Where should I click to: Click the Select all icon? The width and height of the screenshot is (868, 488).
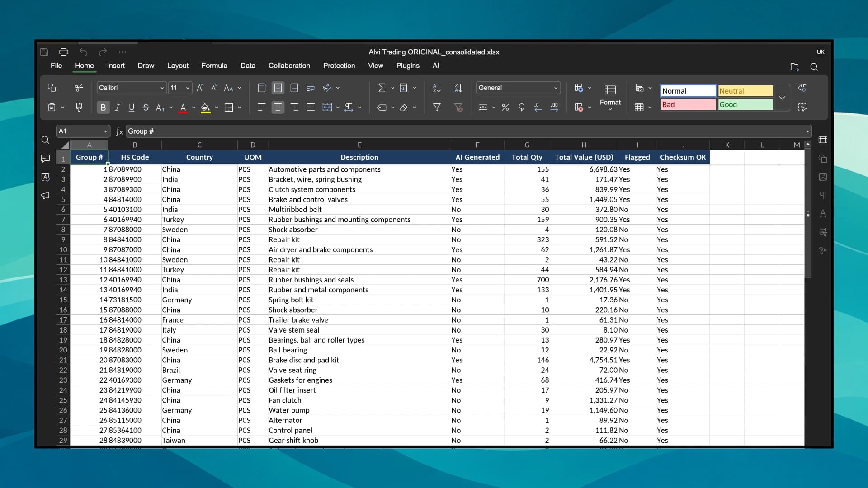[802, 107]
